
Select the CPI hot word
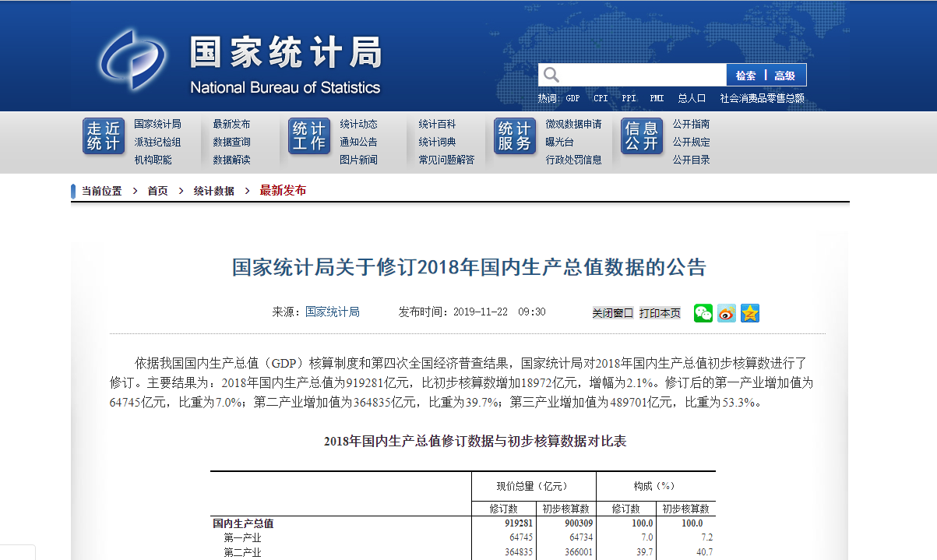coord(601,99)
